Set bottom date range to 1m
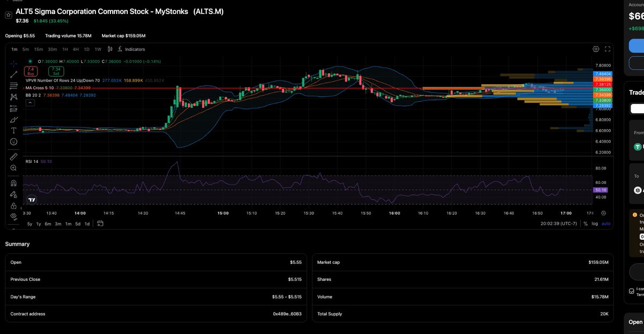The width and height of the screenshot is (644, 334). coord(69,224)
